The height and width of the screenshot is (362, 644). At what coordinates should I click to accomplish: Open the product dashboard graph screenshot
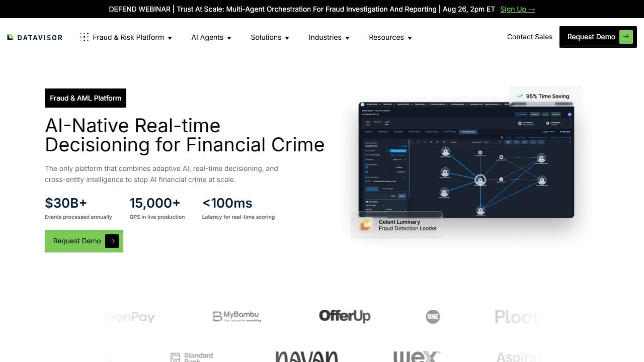[466, 160]
